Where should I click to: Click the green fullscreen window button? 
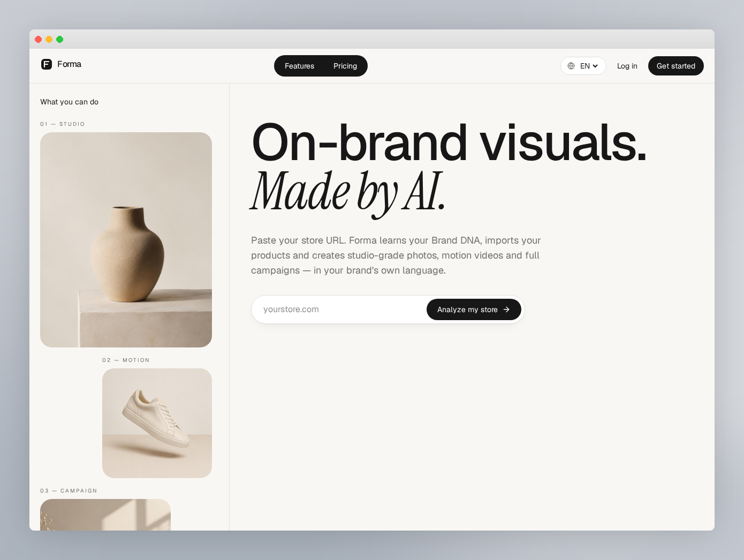coord(60,39)
